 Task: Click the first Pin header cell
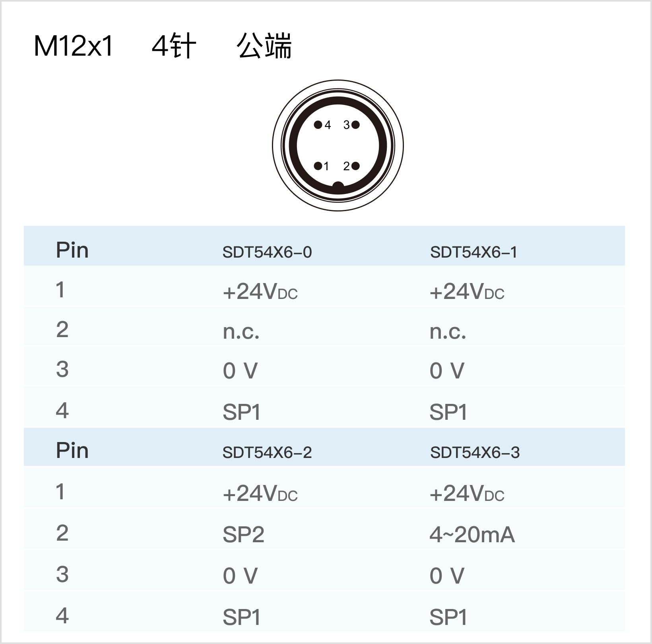(x=72, y=250)
